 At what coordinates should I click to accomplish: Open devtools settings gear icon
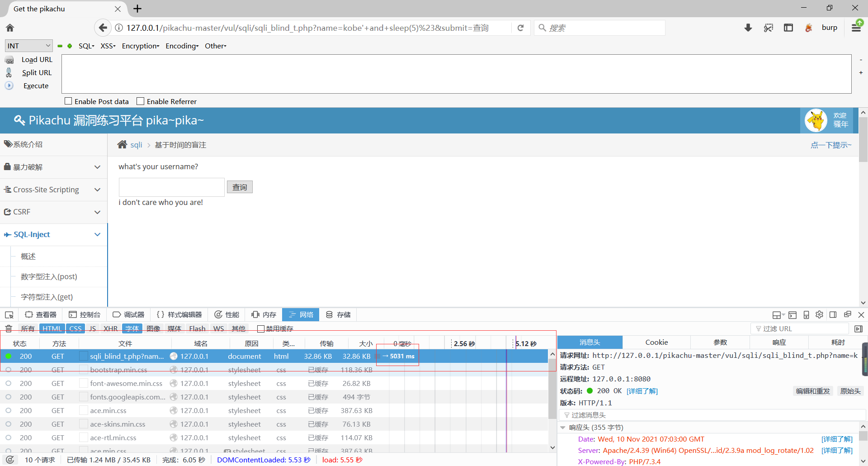(x=819, y=314)
